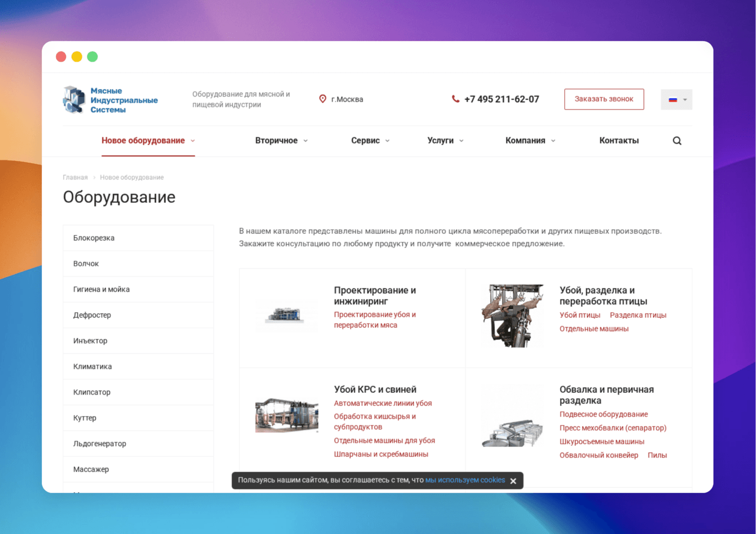Click the engineering plant thumbnail image
756x534 pixels.
(x=287, y=315)
